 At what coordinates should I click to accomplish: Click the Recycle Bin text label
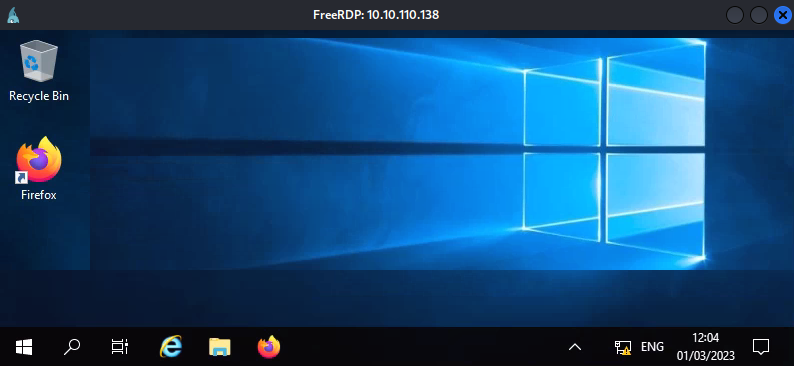(39, 96)
